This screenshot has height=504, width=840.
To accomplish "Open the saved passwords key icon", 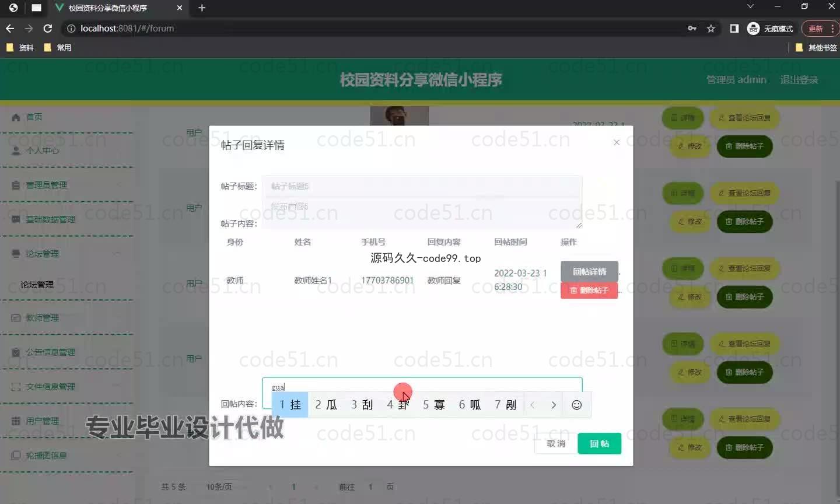I will coord(692,29).
